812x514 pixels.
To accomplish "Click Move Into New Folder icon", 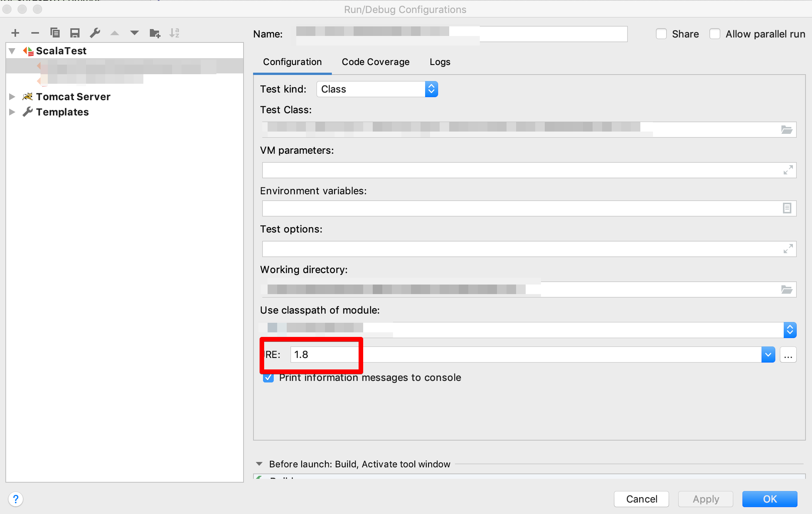I will 155,33.
